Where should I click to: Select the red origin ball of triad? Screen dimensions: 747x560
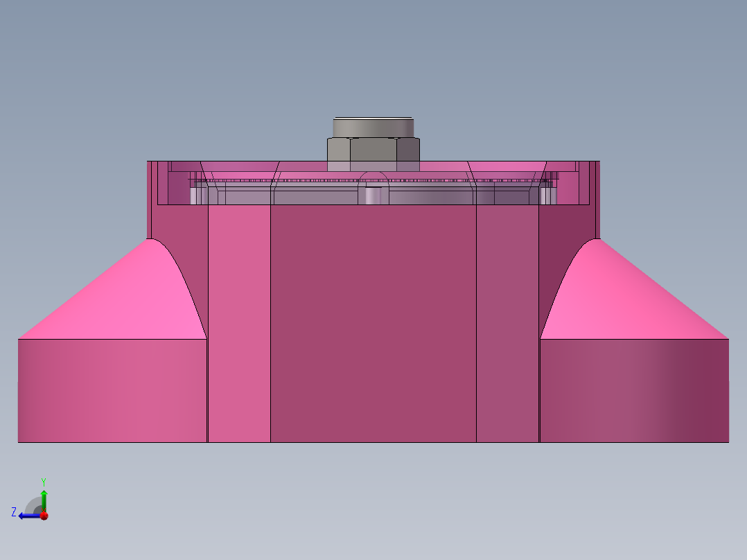coord(44,515)
